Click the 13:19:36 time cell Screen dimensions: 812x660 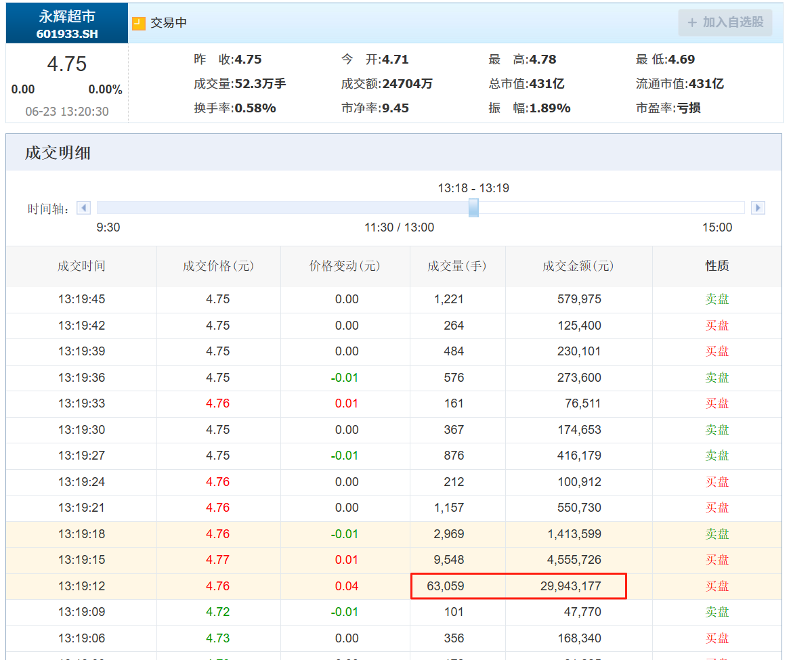(81, 378)
